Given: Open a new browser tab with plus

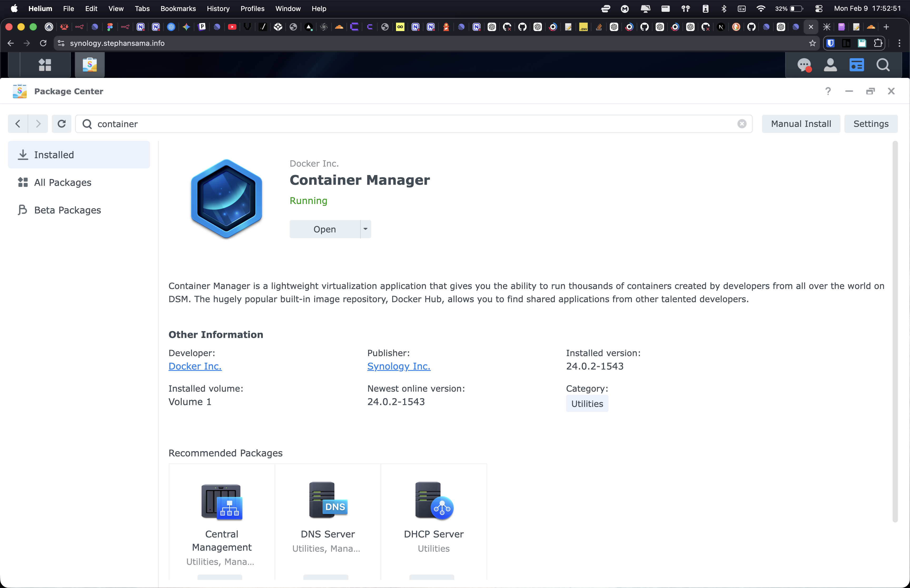Looking at the screenshot, I should [886, 27].
